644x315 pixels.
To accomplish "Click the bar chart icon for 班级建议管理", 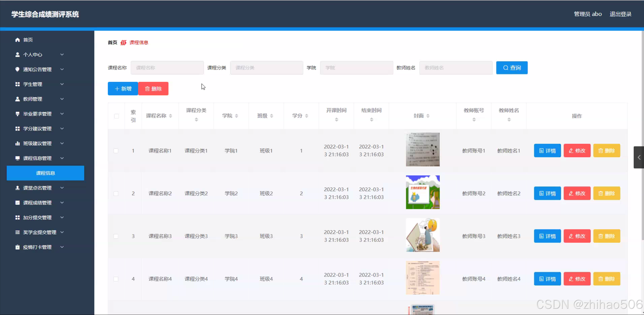I will tap(17, 143).
